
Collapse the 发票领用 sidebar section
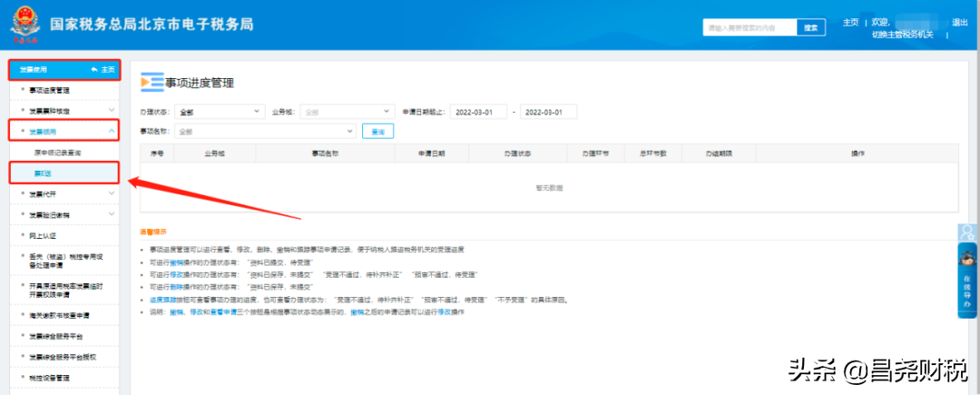coord(111,132)
